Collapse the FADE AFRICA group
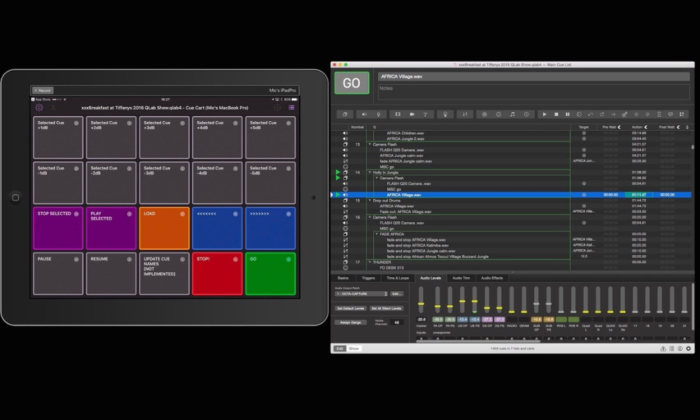This screenshot has width=700, height=420. coord(377,234)
